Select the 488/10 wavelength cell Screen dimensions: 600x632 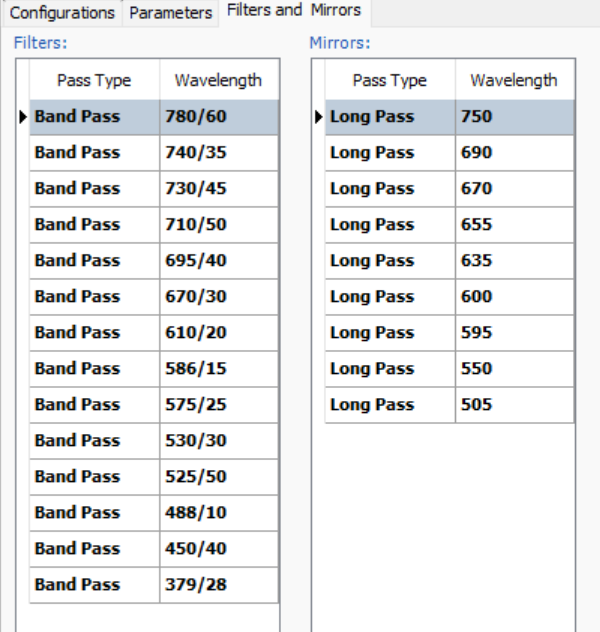point(218,513)
